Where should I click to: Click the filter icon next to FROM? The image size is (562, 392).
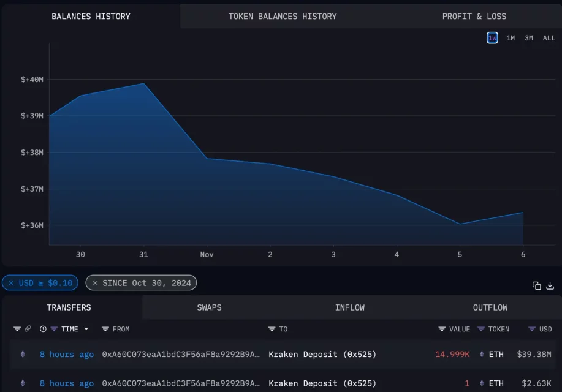point(105,329)
